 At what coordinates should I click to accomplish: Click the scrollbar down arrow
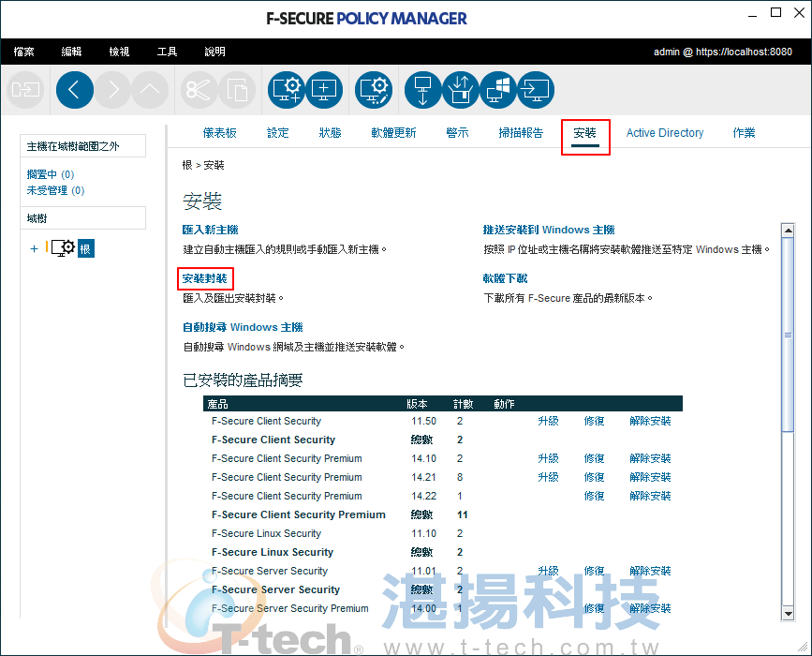click(x=788, y=614)
